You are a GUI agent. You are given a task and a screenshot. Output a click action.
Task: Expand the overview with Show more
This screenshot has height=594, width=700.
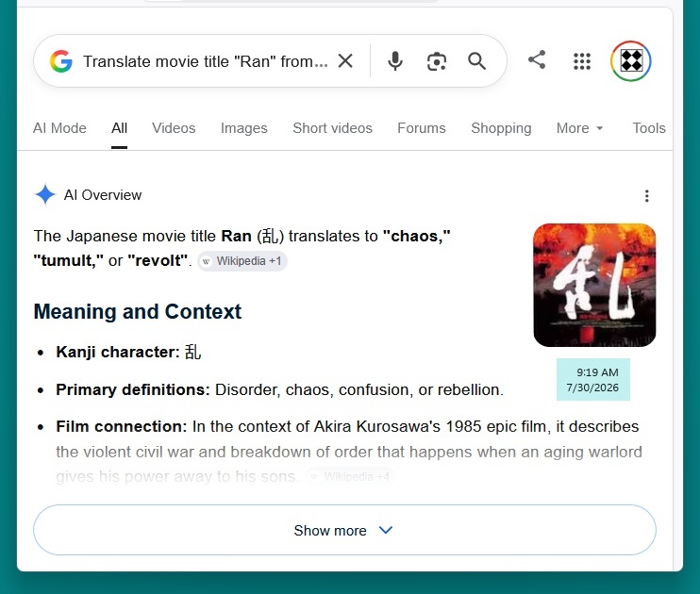pos(344,530)
